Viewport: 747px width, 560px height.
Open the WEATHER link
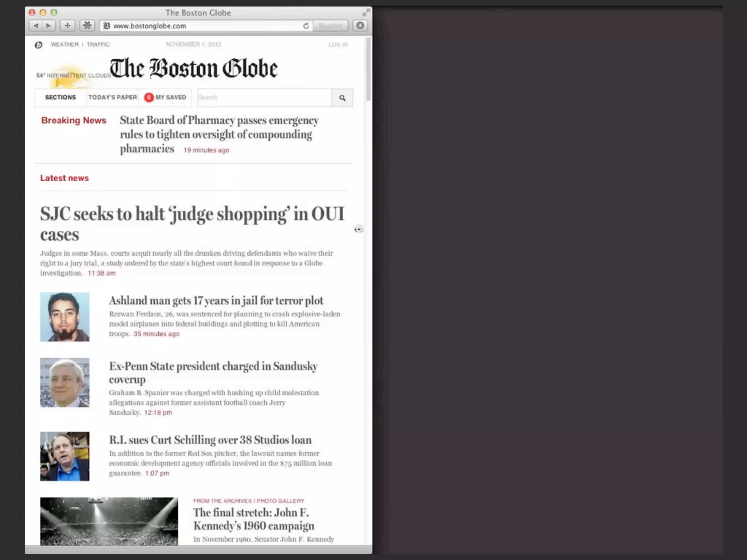click(x=65, y=44)
